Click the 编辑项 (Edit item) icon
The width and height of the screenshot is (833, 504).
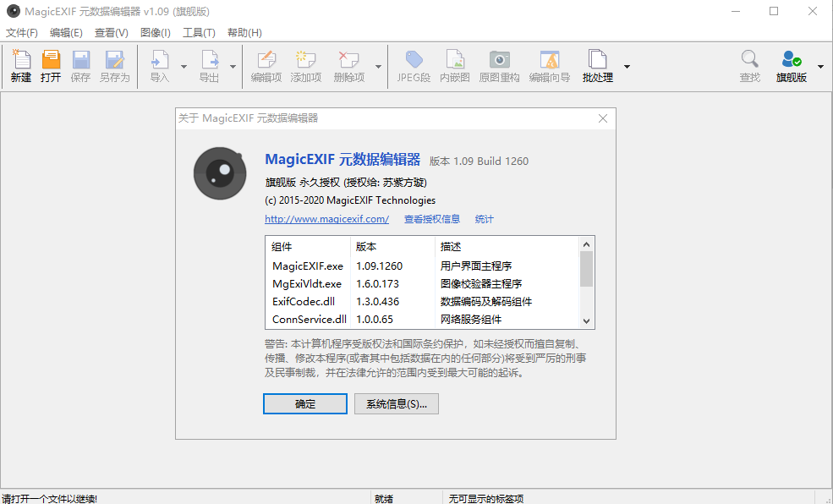tap(266, 59)
